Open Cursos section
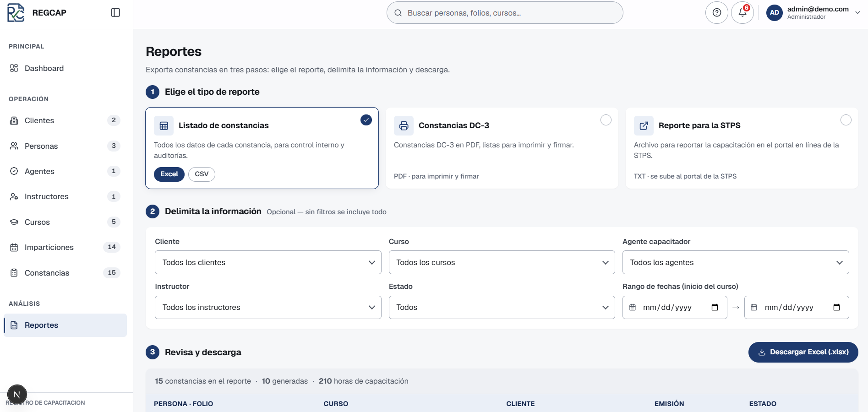 coord(65,222)
